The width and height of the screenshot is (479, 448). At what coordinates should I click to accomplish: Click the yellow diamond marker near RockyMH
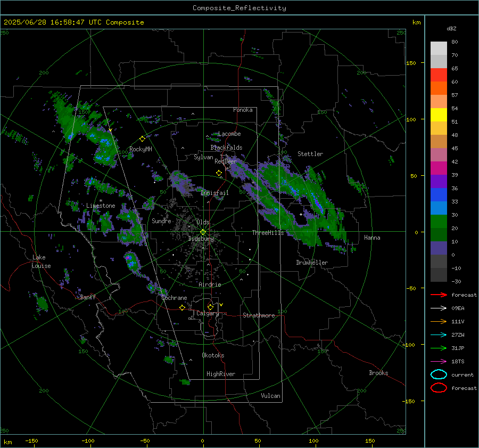[x=142, y=139]
